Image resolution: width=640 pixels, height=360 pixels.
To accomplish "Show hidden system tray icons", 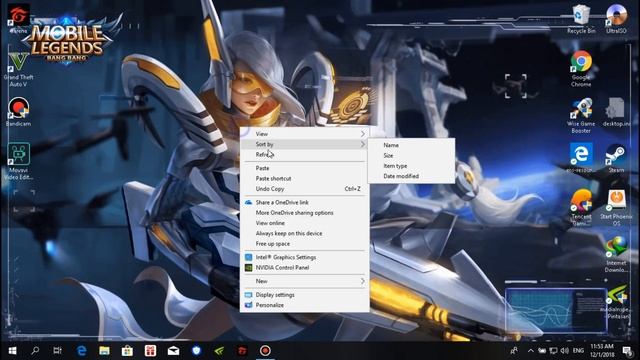I will [x=530, y=351].
